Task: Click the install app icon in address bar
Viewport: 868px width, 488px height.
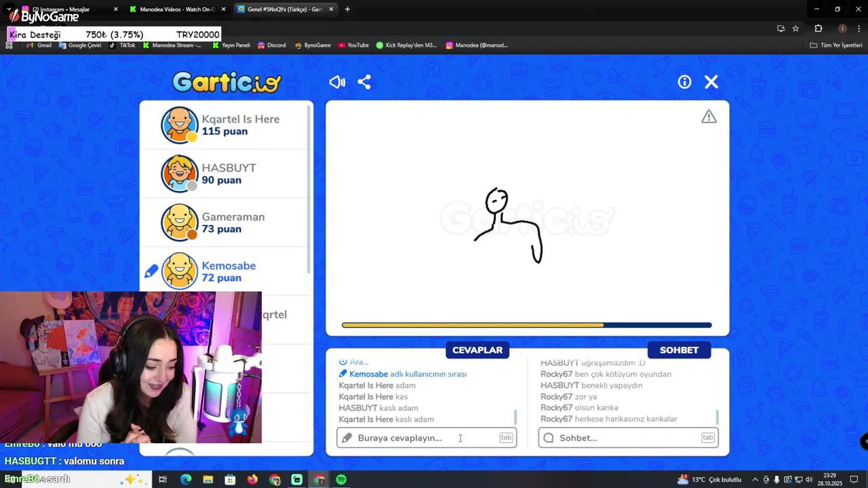Action: pyautogui.click(x=781, y=28)
